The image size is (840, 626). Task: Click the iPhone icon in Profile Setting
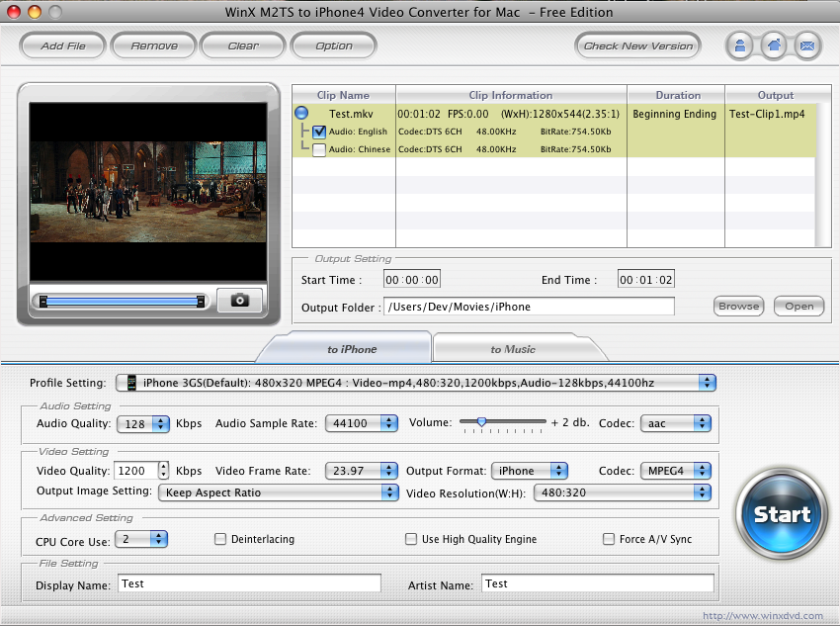point(131,383)
